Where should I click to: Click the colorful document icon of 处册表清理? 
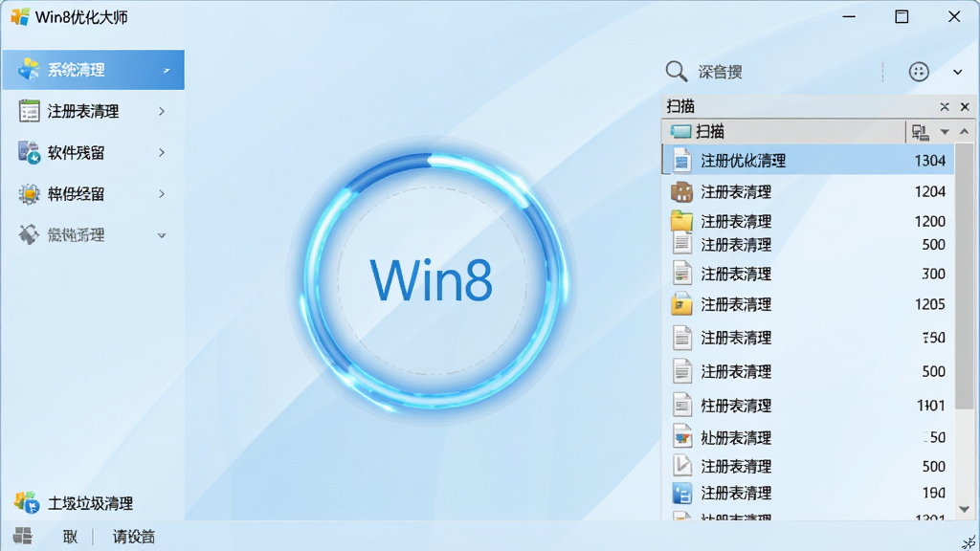tap(681, 436)
